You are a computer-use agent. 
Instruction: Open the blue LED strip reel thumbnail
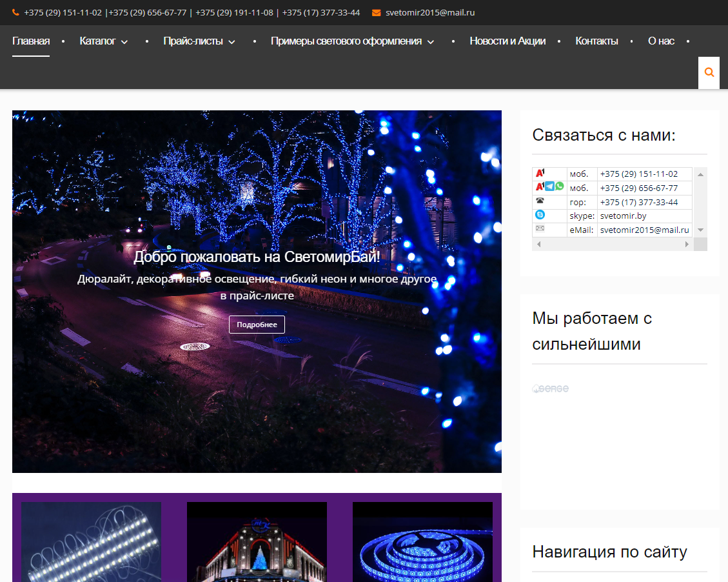point(422,542)
